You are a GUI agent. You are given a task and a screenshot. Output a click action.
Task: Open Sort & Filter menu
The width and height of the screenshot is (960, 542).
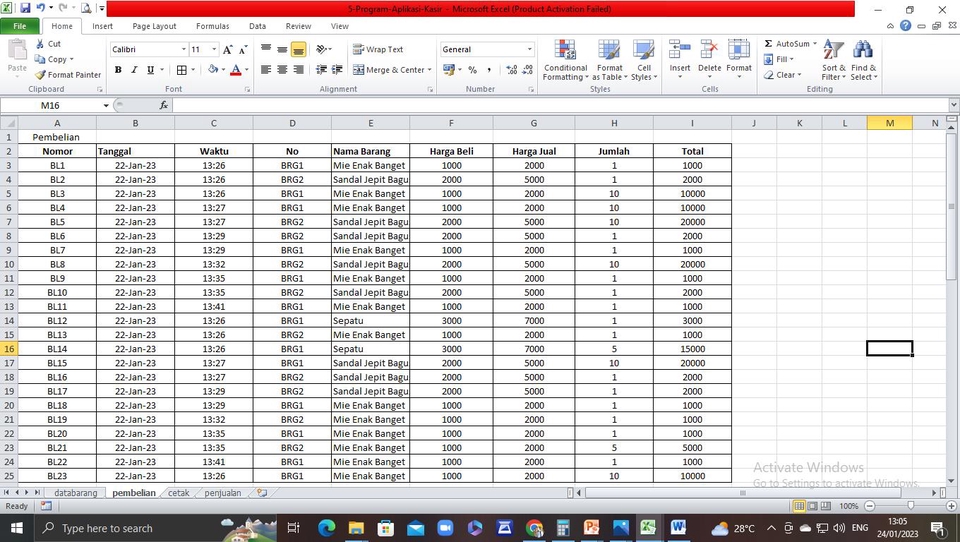[x=833, y=60]
